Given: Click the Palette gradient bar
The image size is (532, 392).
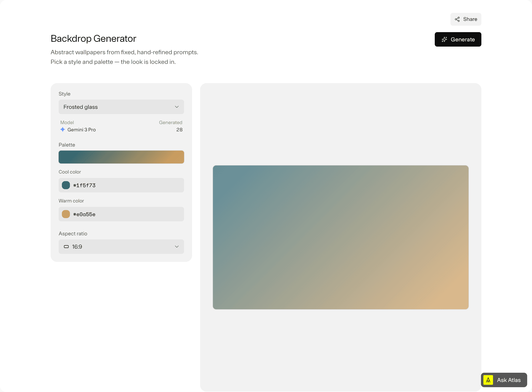Looking at the screenshot, I should point(121,157).
